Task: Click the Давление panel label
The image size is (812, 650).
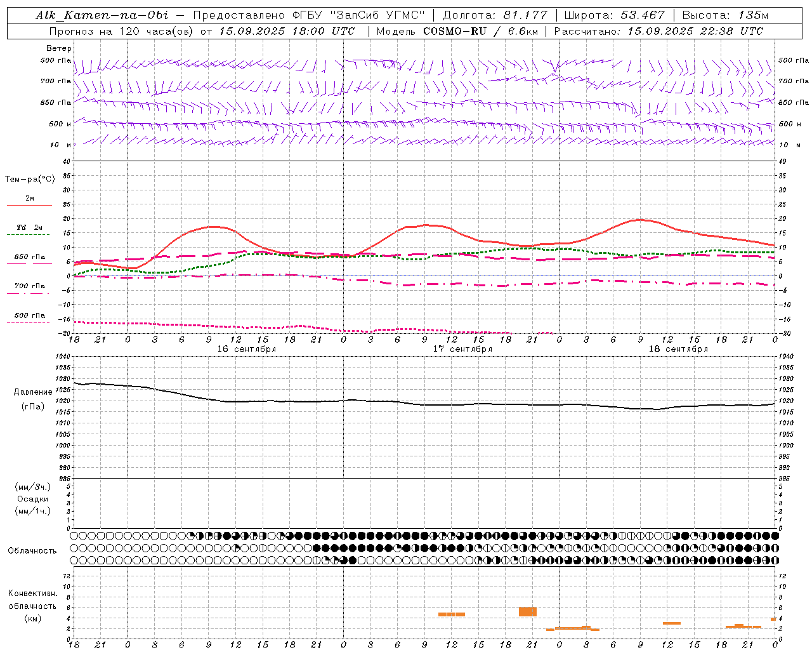Action: 33,392
